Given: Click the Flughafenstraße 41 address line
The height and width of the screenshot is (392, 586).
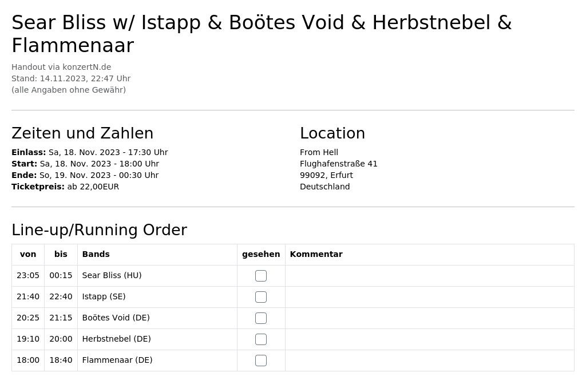Looking at the screenshot, I should point(339,164).
